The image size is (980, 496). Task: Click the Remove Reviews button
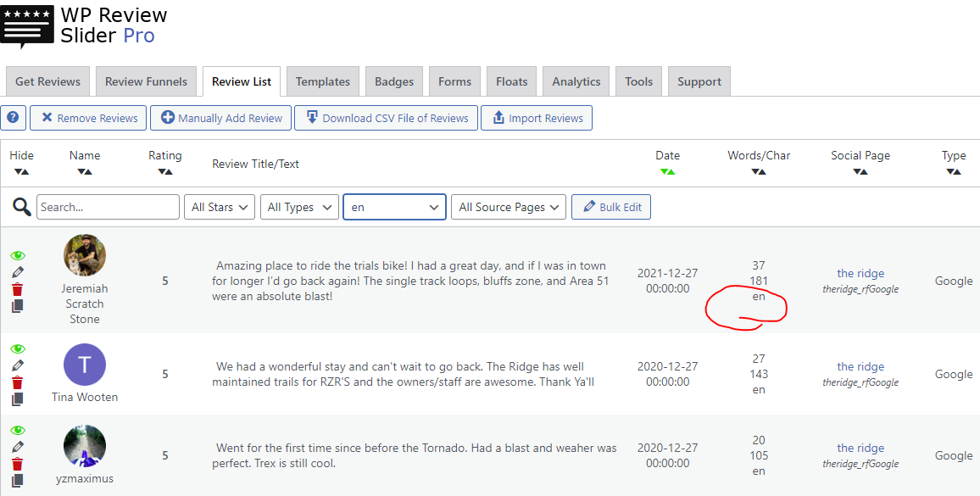(88, 118)
